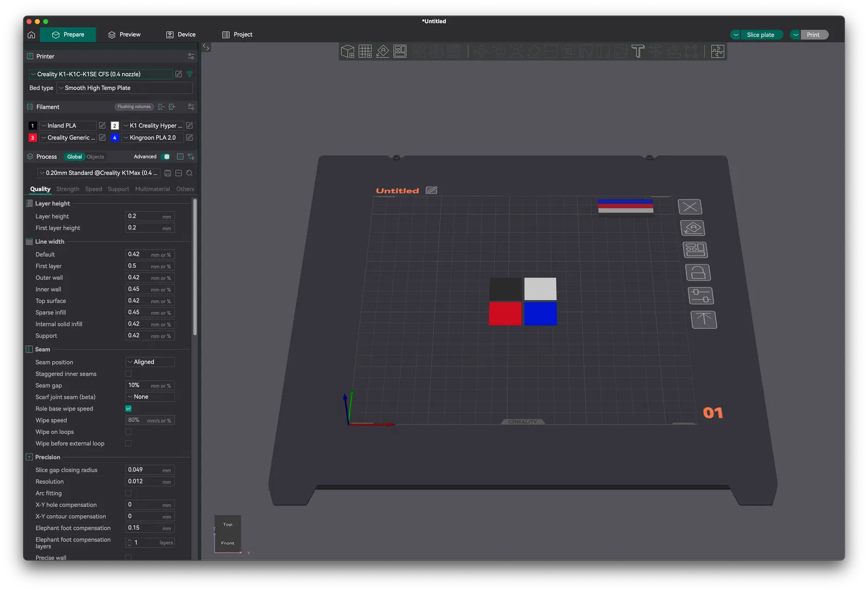Enable the Staggered inner seams checkbox
This screenshot has width=868, height=591.
[x=129, y=374]
